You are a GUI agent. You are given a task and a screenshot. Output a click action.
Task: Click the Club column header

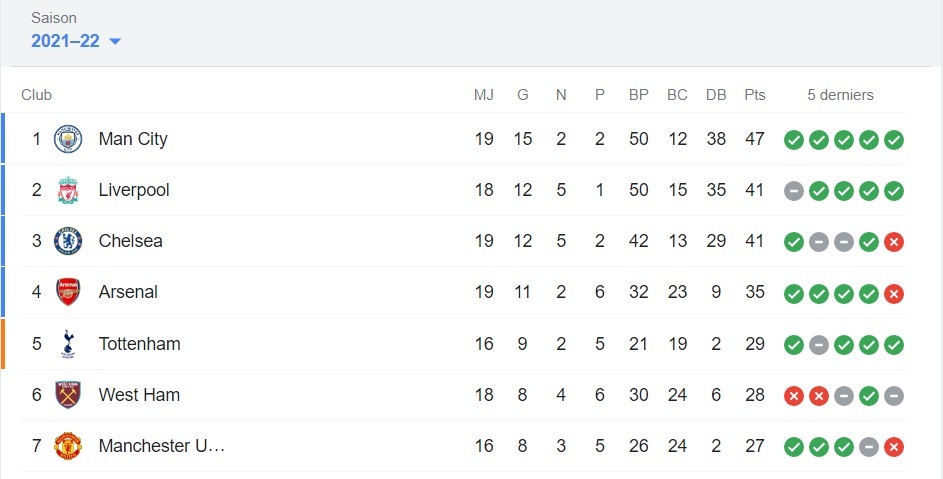(36, 95)
